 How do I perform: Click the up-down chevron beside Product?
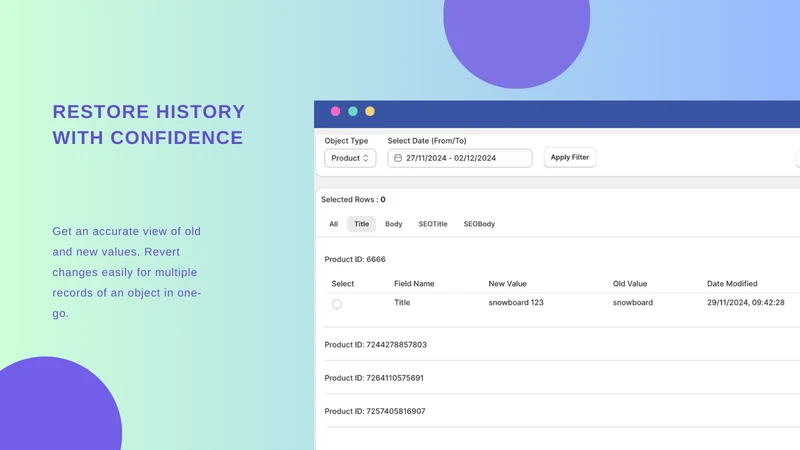365,158
